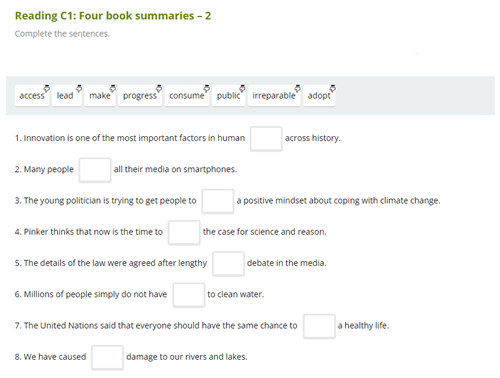Click the blank in sentence 1 after 'human'

(x=266, y=138)
